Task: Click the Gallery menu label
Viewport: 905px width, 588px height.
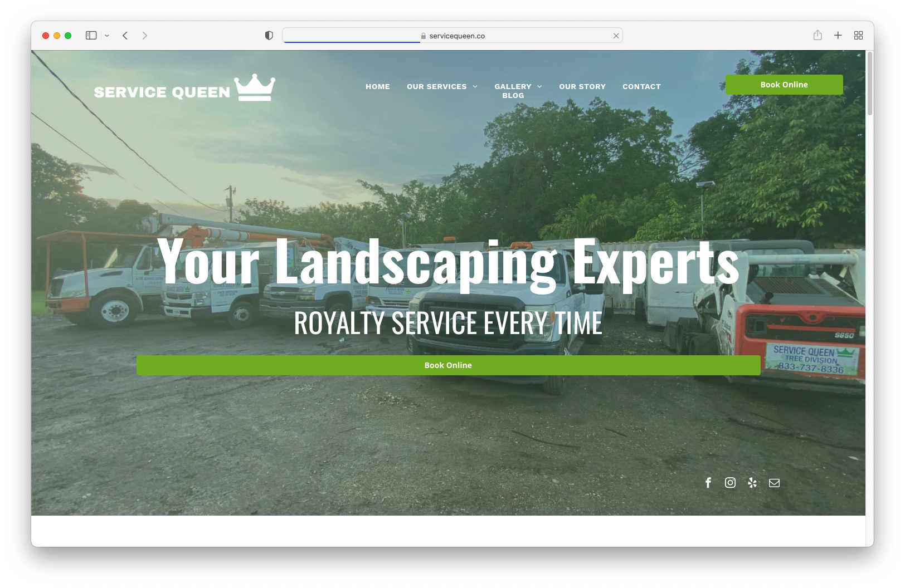Action: (513, 87)
